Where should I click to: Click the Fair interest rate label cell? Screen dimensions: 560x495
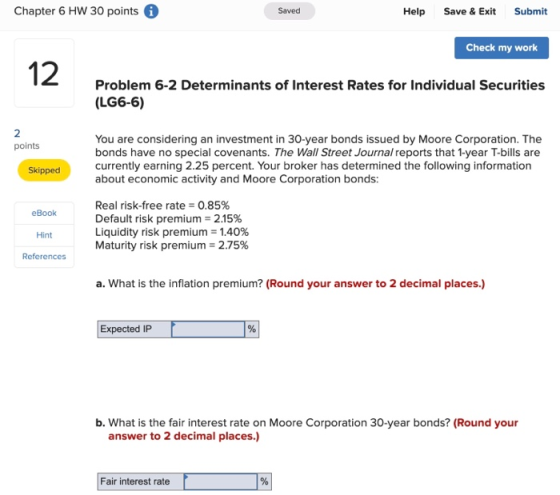point(140,481)
